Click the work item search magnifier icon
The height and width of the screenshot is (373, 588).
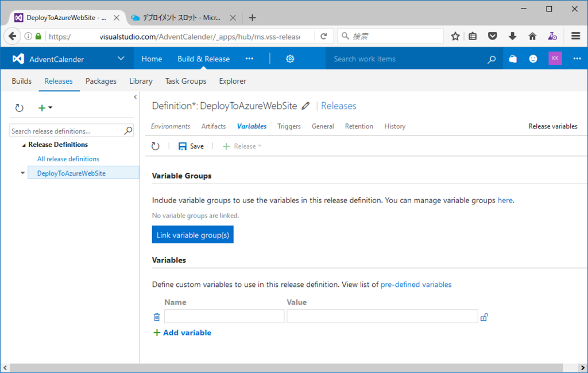[492, 59]
